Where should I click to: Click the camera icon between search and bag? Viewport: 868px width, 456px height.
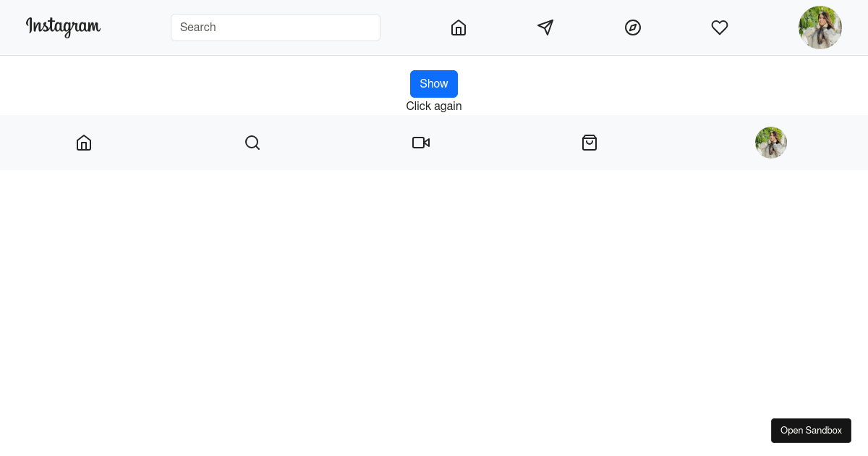tap(421, 143)
